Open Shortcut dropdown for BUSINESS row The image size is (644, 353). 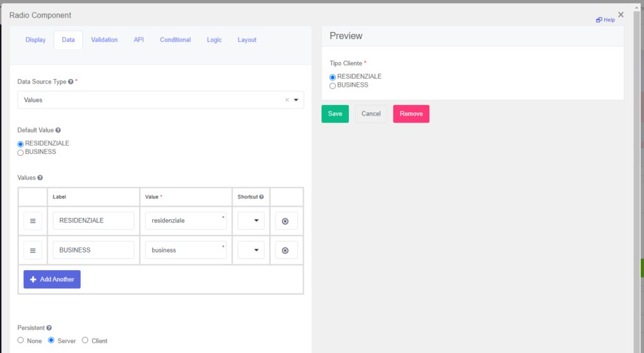point(252,250)
